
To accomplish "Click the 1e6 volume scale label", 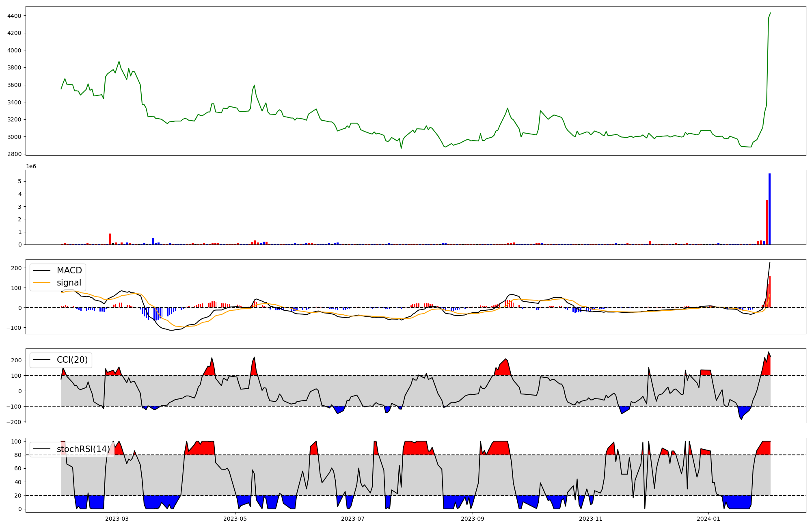I will pos(31,167).
